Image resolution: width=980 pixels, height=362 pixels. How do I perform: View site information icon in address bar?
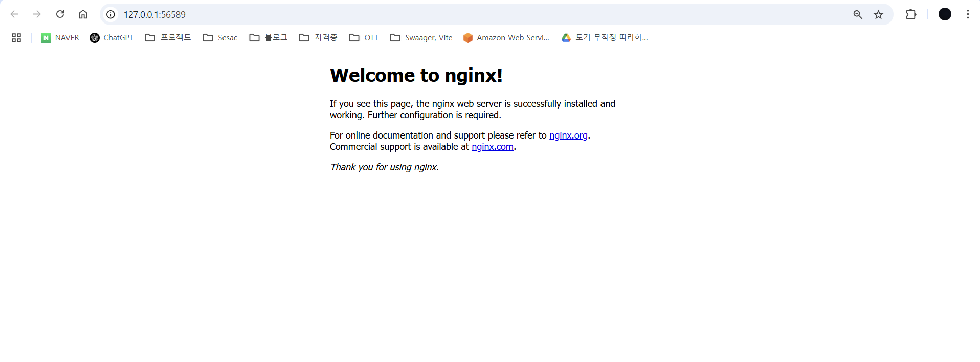(110, 14)
